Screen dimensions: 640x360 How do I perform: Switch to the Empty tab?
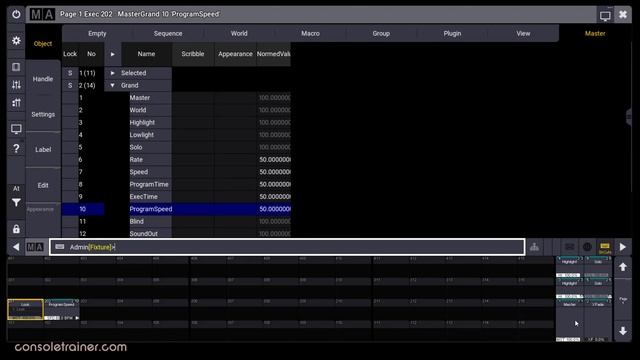tap(97, 33)
